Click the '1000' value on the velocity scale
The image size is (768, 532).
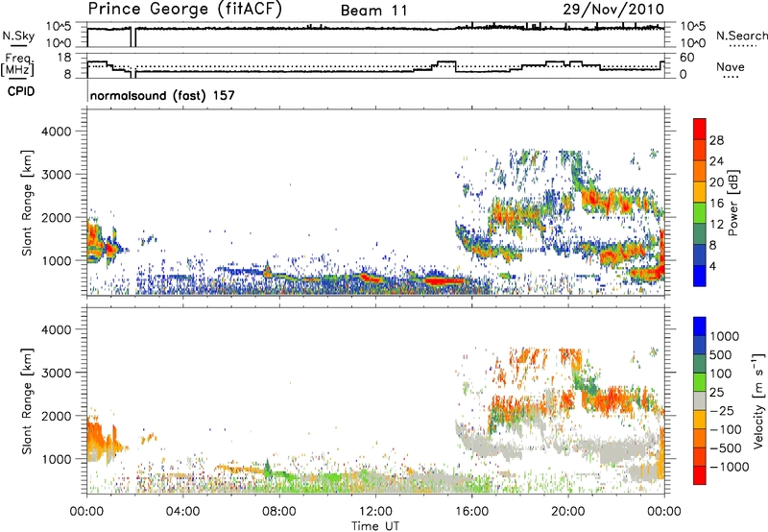725,336
